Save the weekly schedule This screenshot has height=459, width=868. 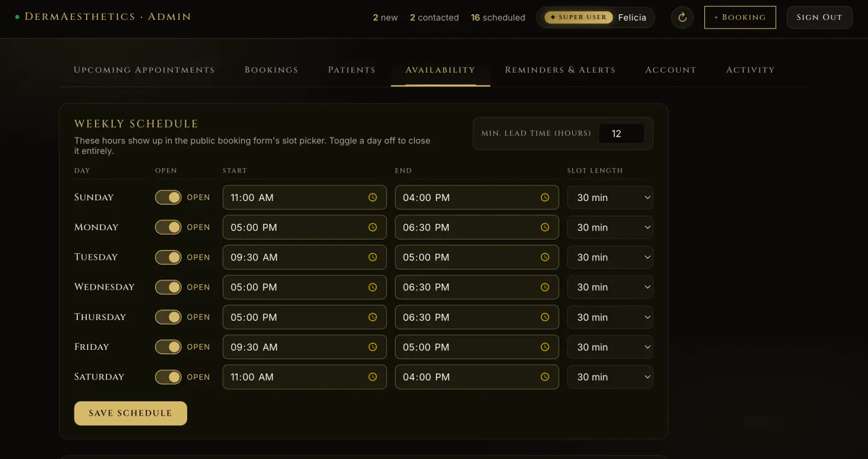[x=130, y=413]
